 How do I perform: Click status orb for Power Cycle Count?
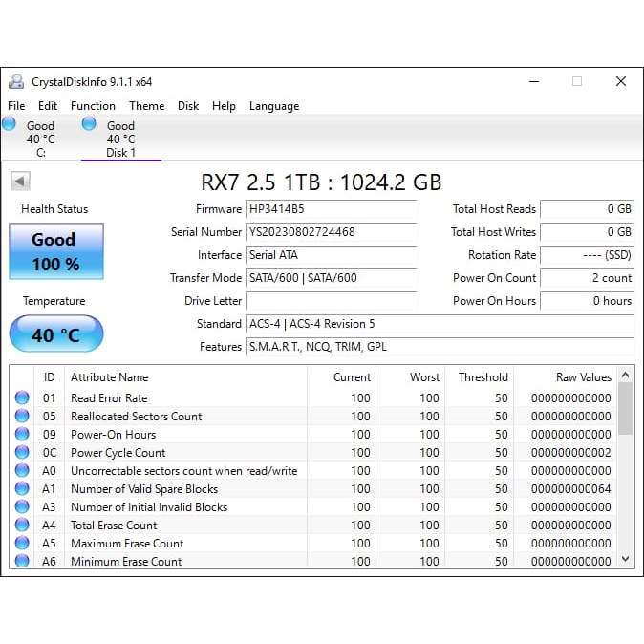click(x=22, y=453)
